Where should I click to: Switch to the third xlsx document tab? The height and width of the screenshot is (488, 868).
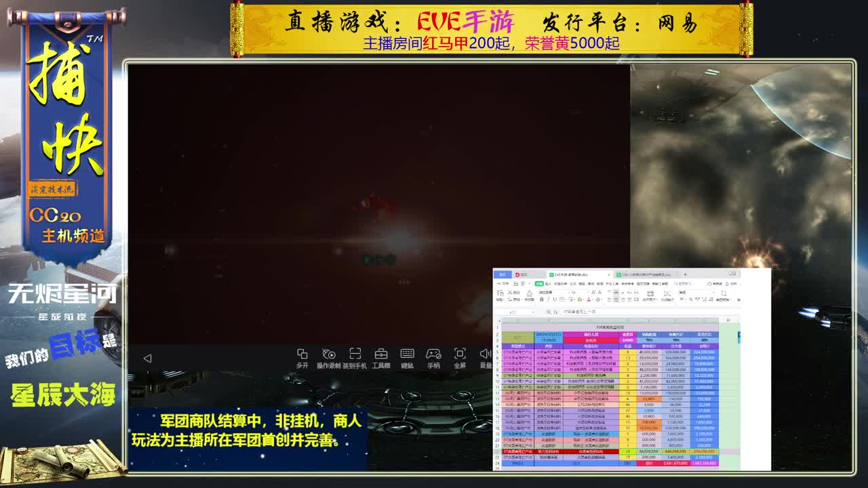coord(646,274)
